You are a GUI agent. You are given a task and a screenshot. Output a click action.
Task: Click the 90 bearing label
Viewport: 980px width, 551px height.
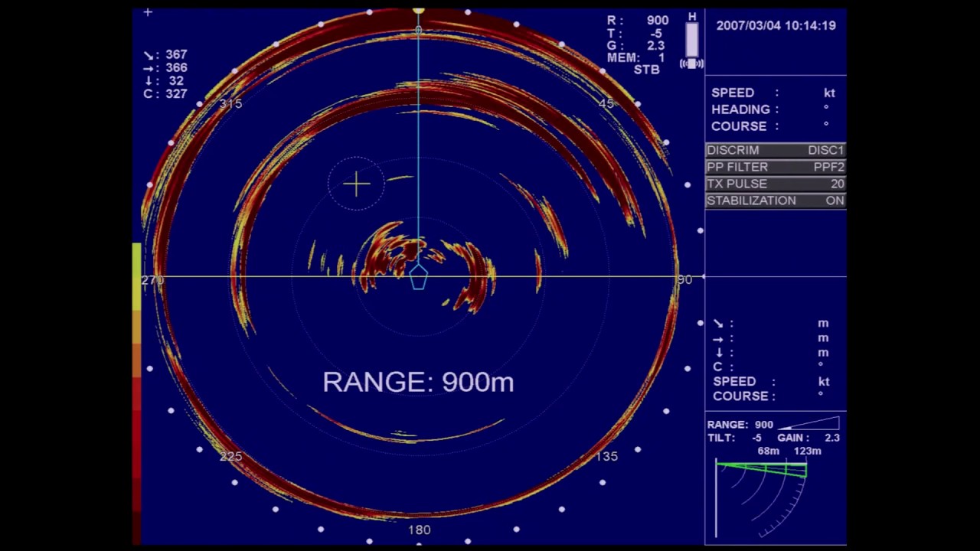pos(684,280)
